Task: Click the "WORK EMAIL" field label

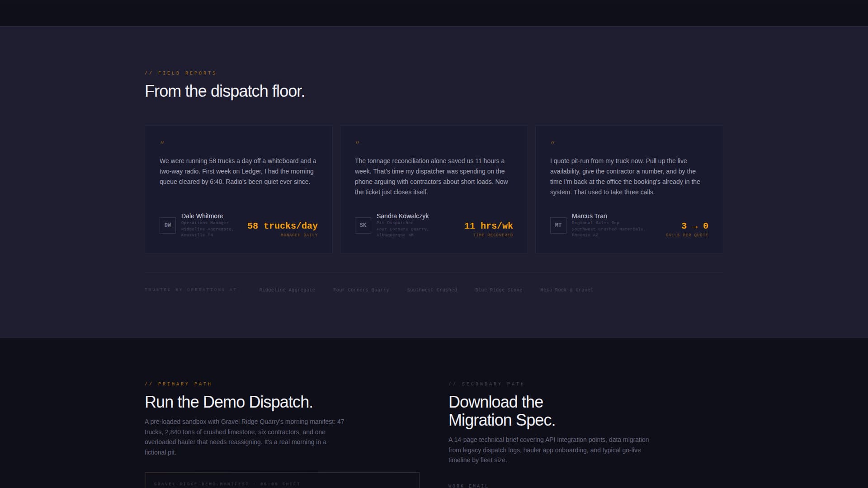Action: click(x=468, y=486)
